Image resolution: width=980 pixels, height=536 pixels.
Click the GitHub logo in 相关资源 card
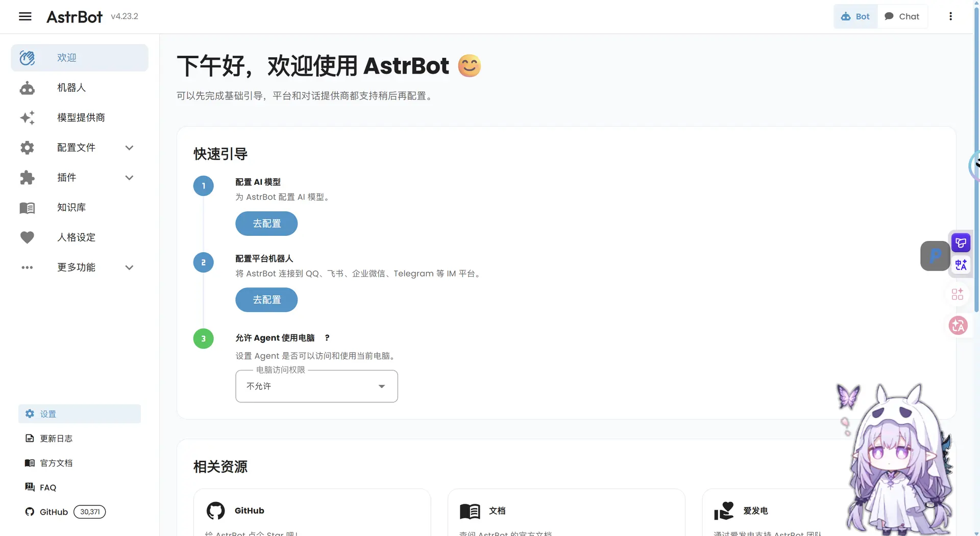215,510
